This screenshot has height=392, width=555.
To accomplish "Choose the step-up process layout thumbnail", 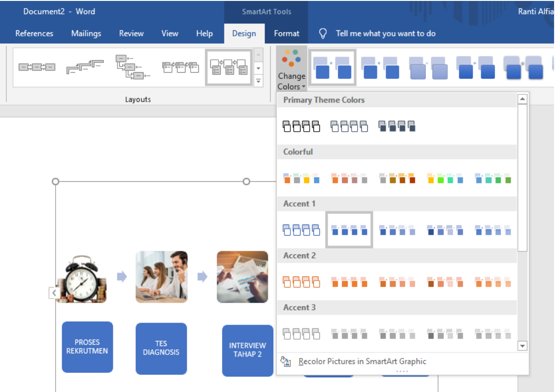I will tap(85, 67).
